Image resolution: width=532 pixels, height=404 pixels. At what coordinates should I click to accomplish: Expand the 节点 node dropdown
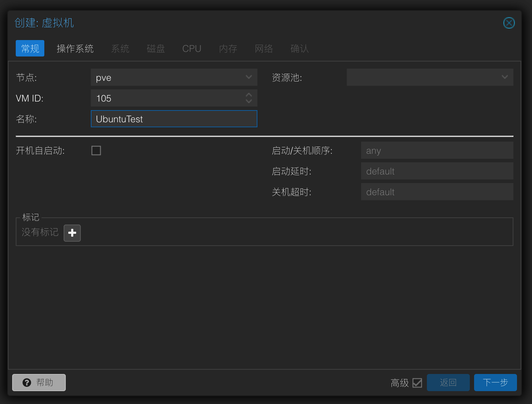[249, 77]
